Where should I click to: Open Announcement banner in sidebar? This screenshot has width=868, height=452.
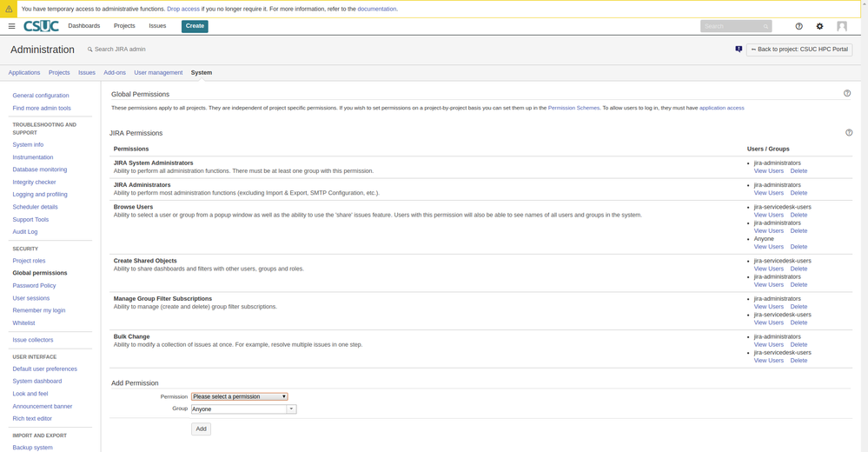[43, 407]
